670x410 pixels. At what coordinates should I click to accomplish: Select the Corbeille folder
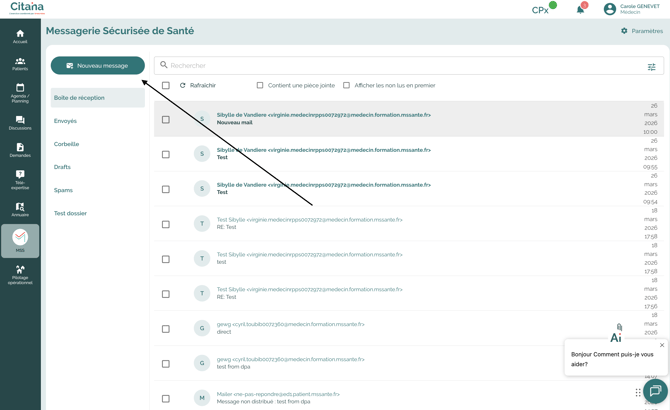pos(66,144)
